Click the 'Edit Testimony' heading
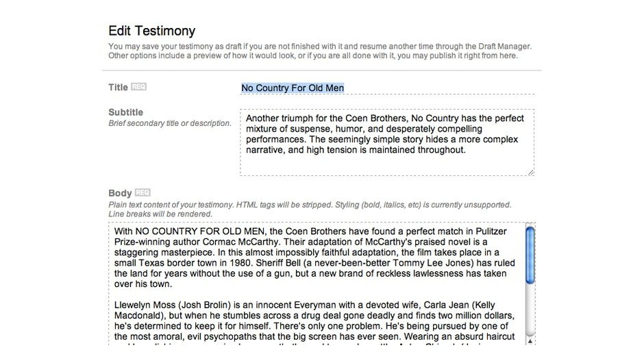Screen dimensions: 644x363 click(152, 31)
